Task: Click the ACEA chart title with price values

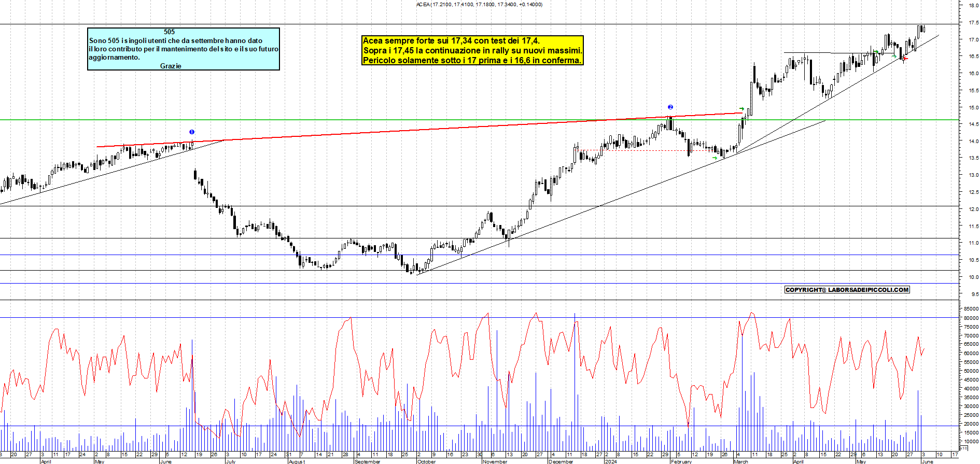Action: tap(479, 4)
